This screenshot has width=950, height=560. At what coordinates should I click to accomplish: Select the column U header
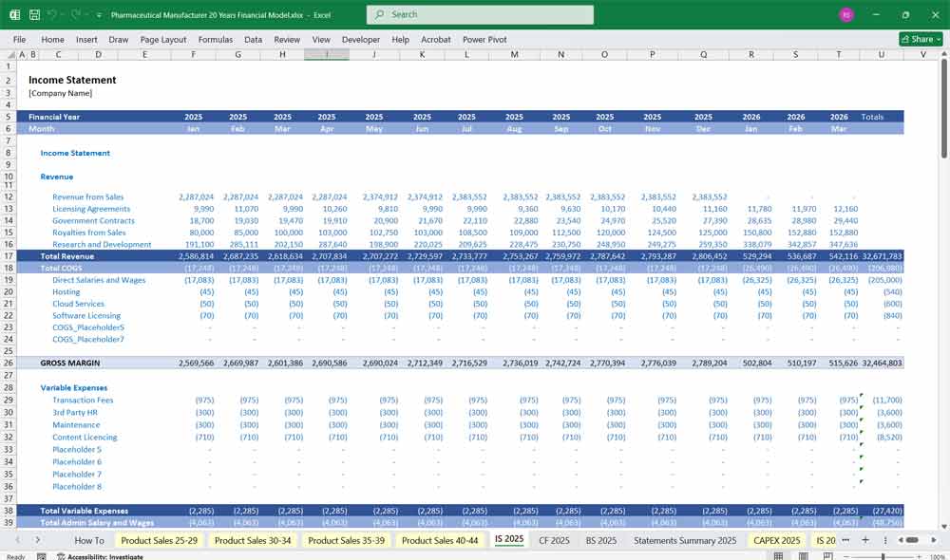coord(881,54)
